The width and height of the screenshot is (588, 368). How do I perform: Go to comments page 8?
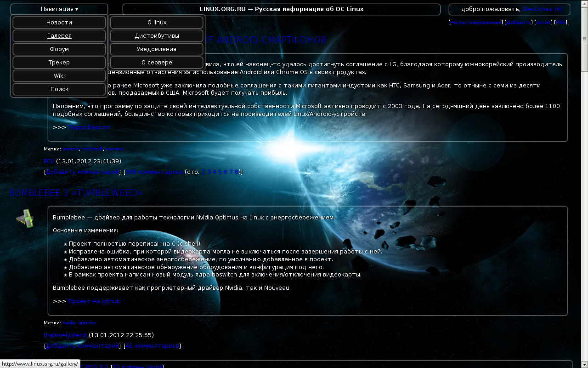coord(237,172)
